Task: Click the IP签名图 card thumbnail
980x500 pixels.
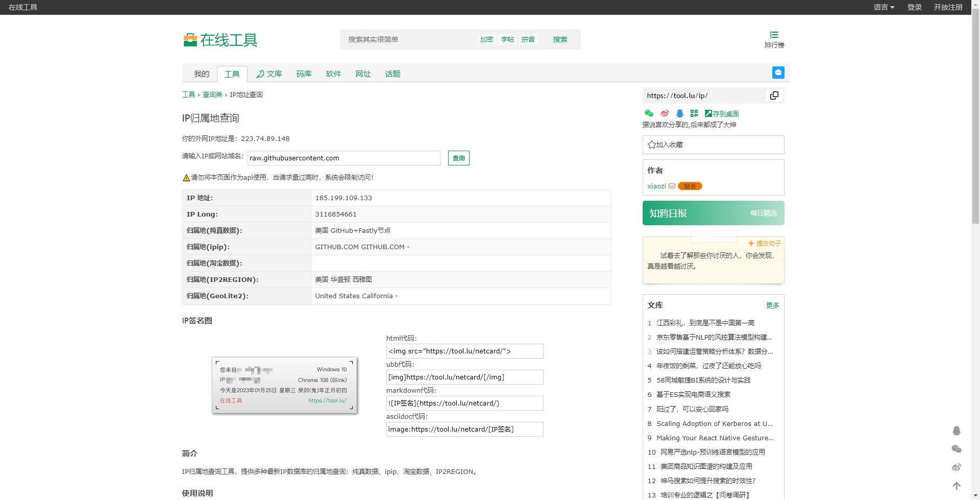Action: coord(284,385)
